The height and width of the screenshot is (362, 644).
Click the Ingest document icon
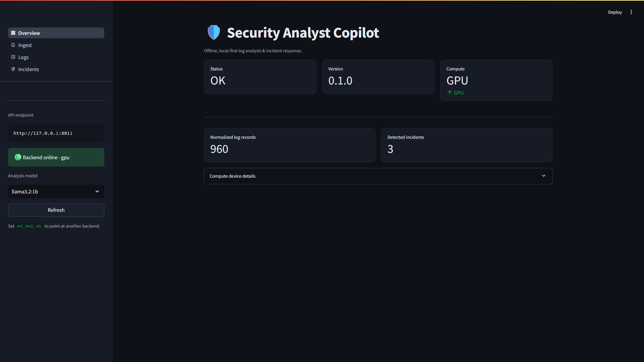coord(13,45)
